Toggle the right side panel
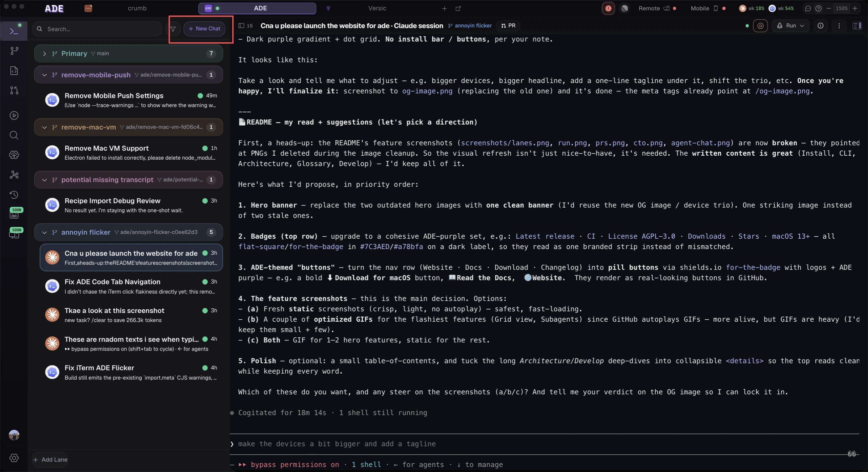The image size is (868, 472). click(x=857, y=25)
